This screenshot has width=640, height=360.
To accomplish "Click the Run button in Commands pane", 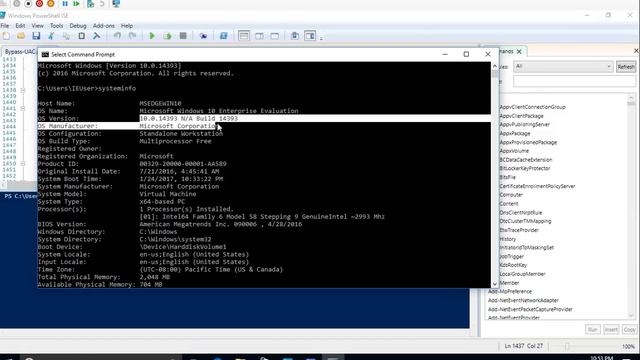I will click(593, 329).
